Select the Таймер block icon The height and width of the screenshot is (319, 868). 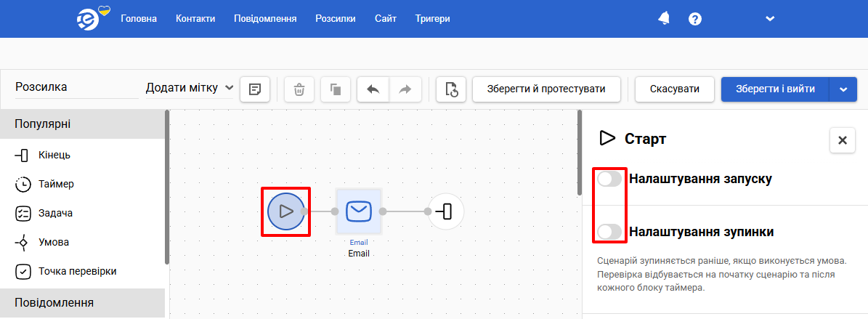click(x=22, y=185)
